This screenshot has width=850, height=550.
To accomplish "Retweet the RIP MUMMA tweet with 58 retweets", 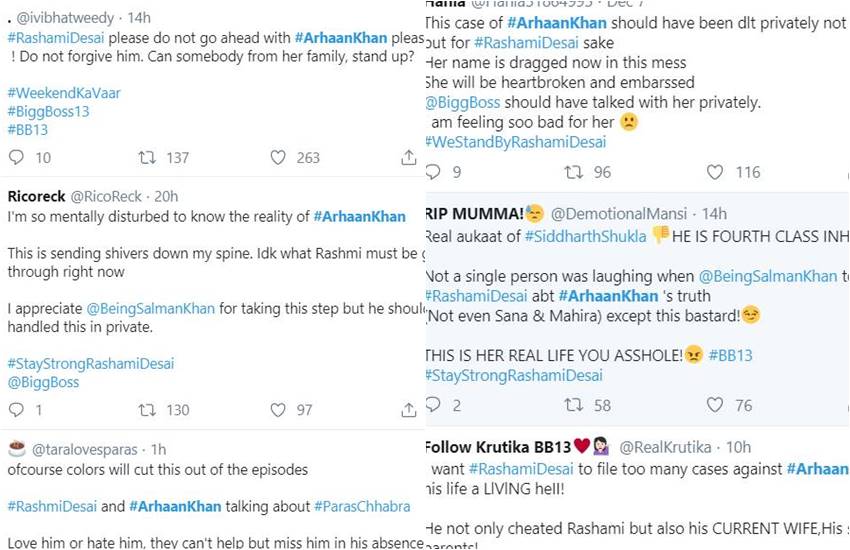I will (574, 405).
